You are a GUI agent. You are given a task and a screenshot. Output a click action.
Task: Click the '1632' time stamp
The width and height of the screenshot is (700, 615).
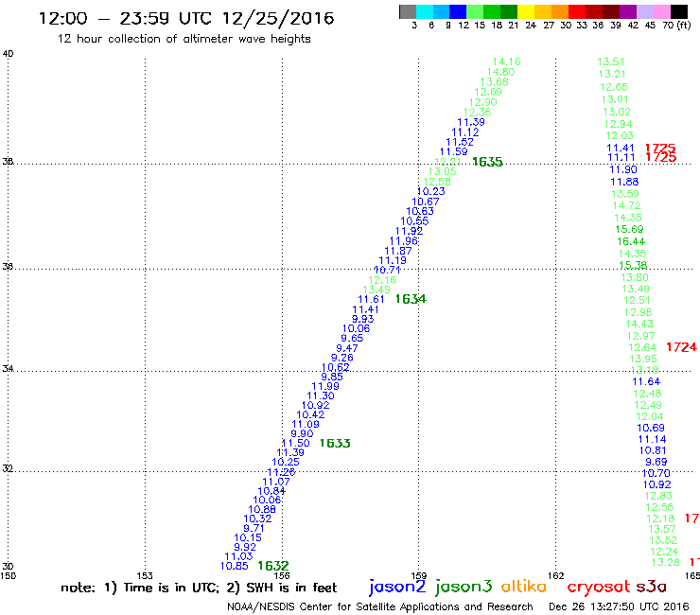pos(273,566)
